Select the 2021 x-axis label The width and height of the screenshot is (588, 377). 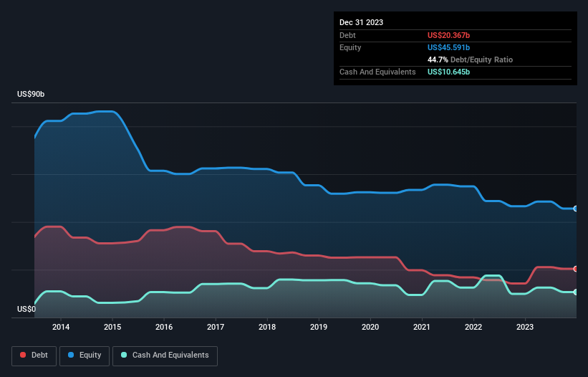click(422, 327)
